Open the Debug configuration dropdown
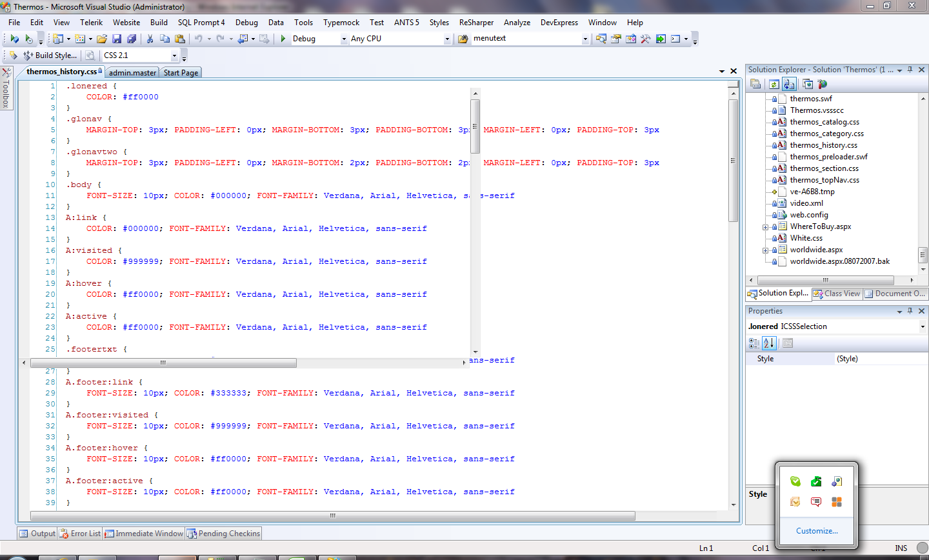Screen dimensions: 929x560 tap(344, 39)
